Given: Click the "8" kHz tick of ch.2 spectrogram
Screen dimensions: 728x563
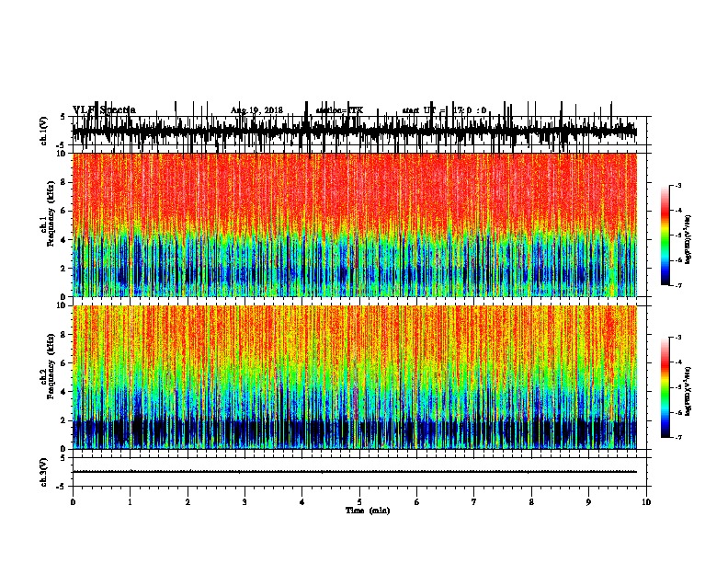Looking at the screenshot, I should point(64,335).
